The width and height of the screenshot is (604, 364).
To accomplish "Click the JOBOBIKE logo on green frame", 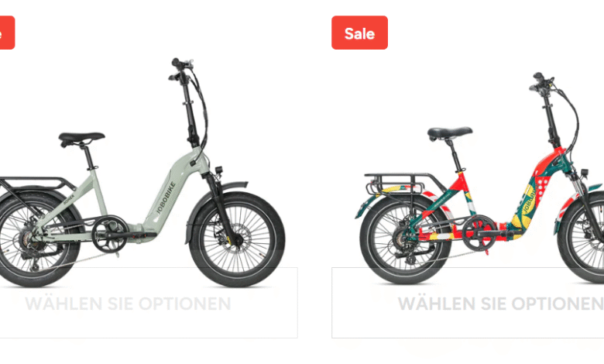I will coord(166,197).
